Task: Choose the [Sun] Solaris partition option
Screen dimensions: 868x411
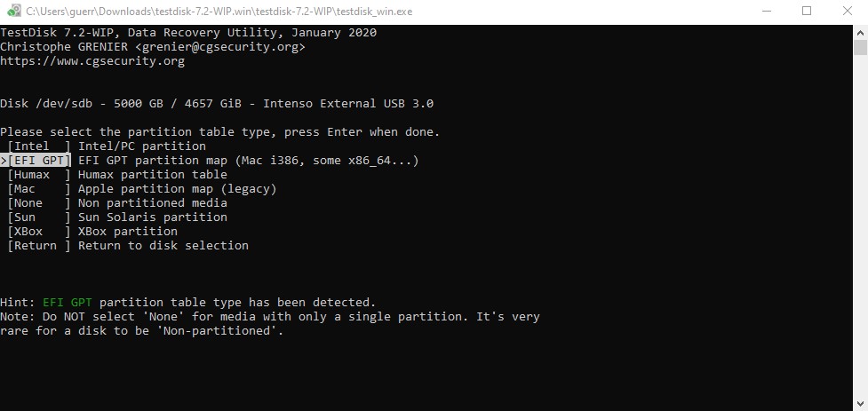Action: [39, 217]
